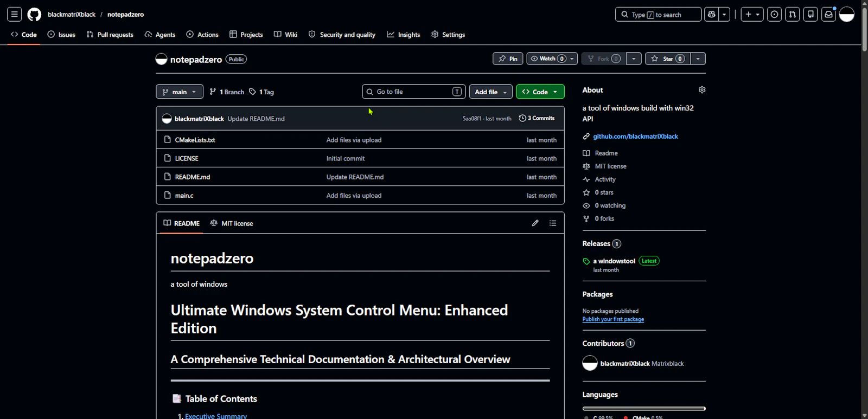The width and height of the screenshot is (868, 419).
Task: Open the hamburger navigation menu
Action: pos(15,15)
